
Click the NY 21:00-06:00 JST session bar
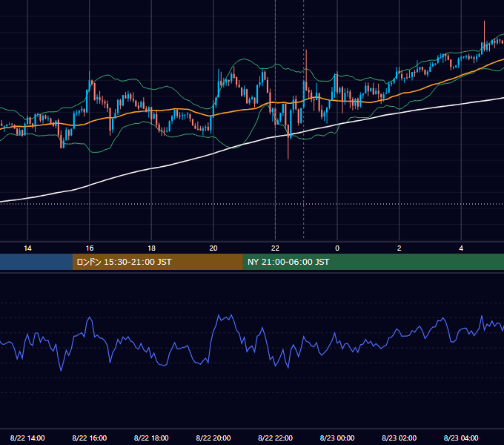pos(373,262)
